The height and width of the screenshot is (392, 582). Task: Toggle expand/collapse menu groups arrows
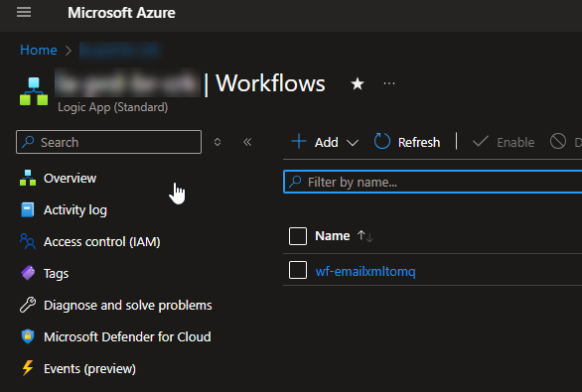tap(218, 142)
